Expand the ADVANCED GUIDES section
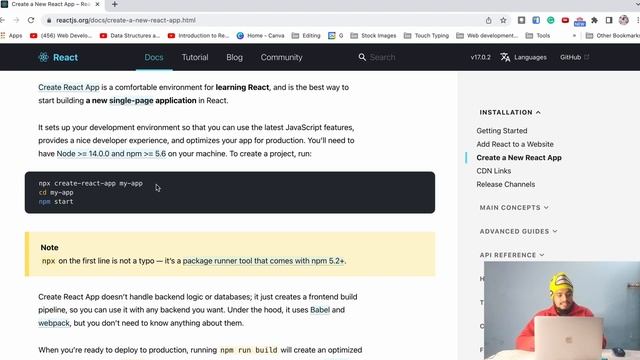The height and width of the screenshot is (360, 640). [518, 231]
